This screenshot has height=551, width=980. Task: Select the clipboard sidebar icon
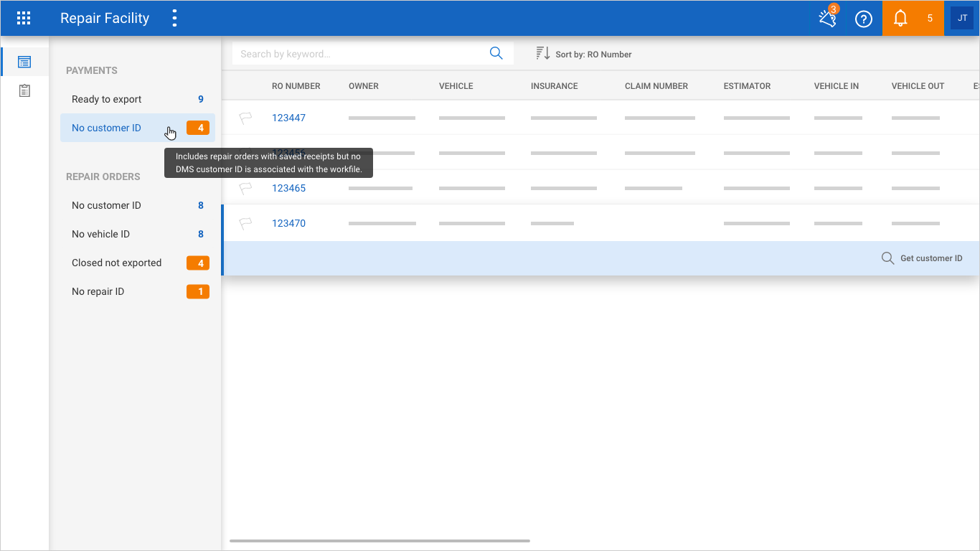[24, 91]
